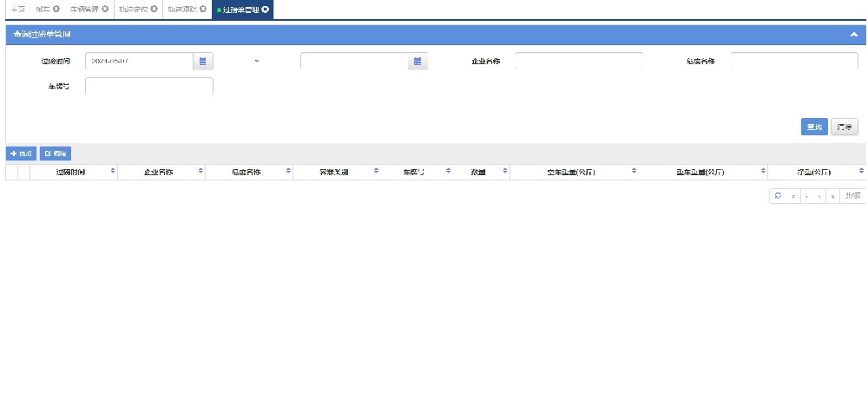
Task: Go to first page in pager
Action: (793, 196)
